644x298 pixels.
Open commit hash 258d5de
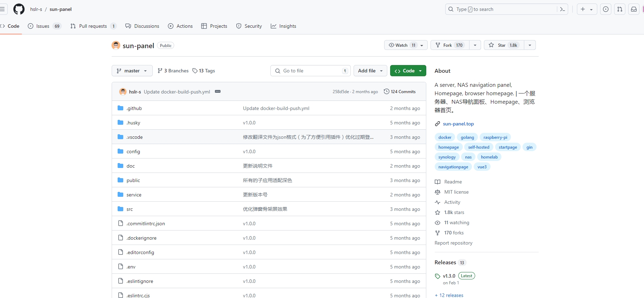[x=341, y=91]
